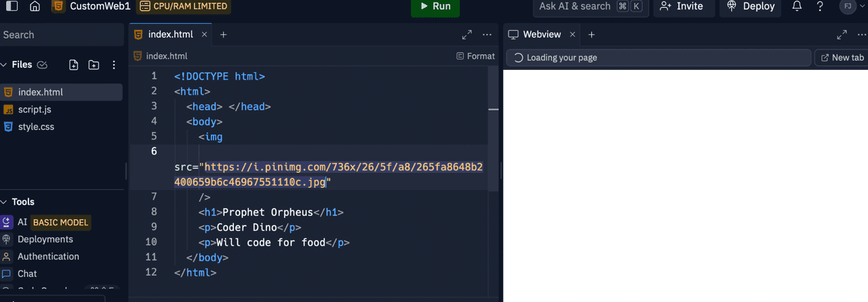Click the Deploy button
Image resolution: width=868 pixels, height=302 pixels.
click(751, 6)
